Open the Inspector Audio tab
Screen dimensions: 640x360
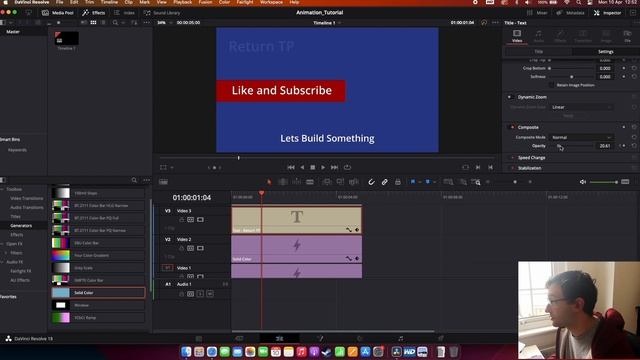539,36
